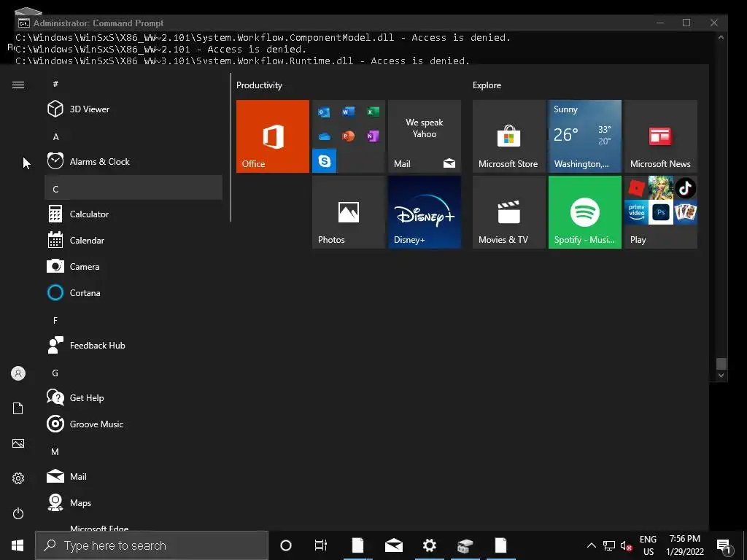Launch the Spotify tile

point(585,212)
